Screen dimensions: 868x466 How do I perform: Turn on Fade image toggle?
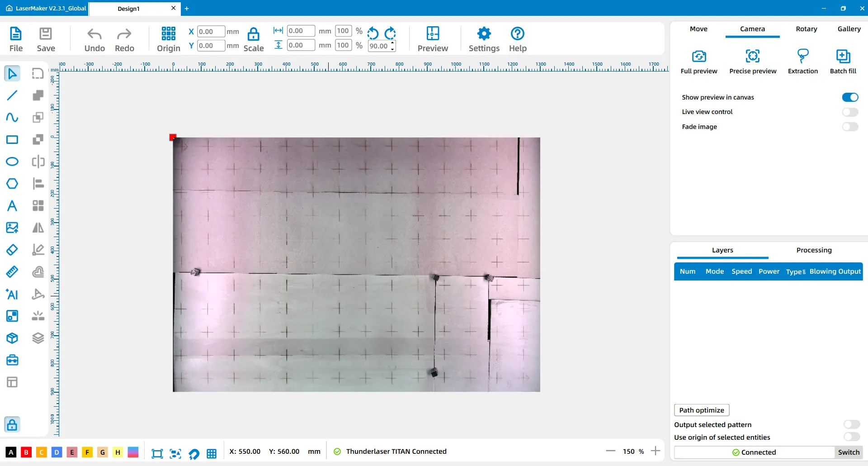pyautogui.click(x=849, y=127)
